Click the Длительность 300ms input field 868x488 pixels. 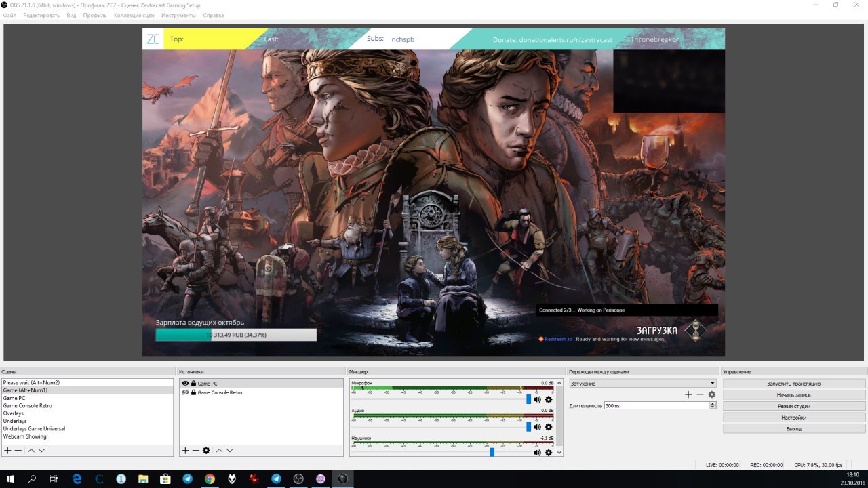coord(656,405)
